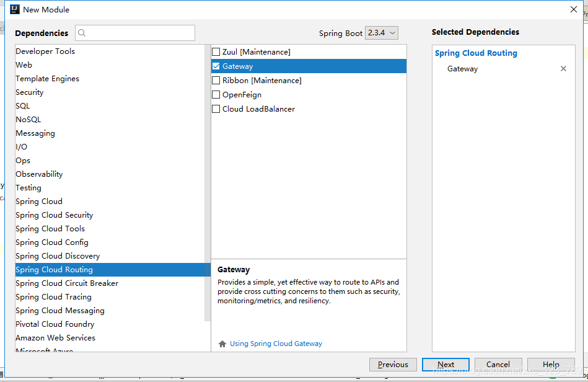Open the Spring Boot version dropdown
The image size is (588, 382).
pyautogui.click(x=382, y=33)
